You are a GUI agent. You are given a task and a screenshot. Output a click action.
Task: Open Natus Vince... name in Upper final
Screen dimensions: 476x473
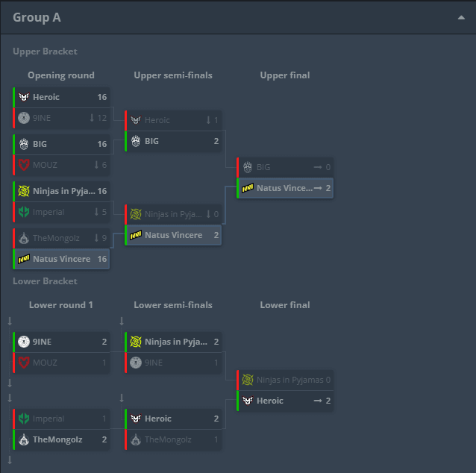coord(284,188)
